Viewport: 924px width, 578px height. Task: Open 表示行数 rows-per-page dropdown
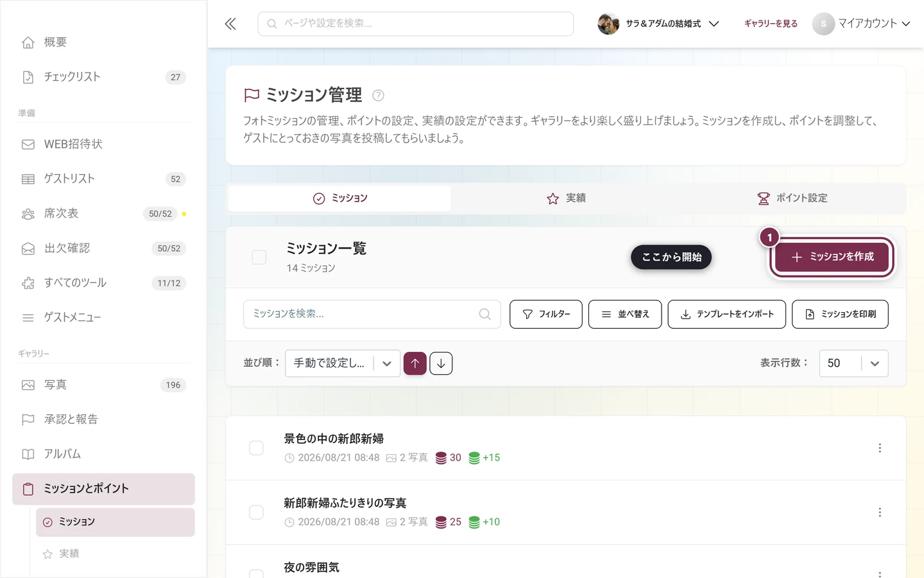pos(853,363)
